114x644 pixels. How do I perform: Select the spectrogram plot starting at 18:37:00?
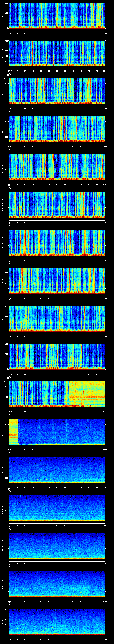57,319
